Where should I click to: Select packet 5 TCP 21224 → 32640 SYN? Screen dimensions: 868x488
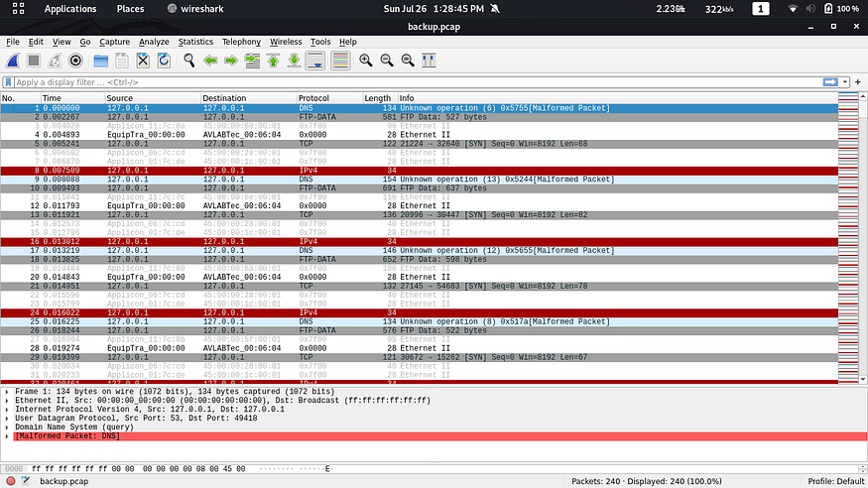click(419, 144)
